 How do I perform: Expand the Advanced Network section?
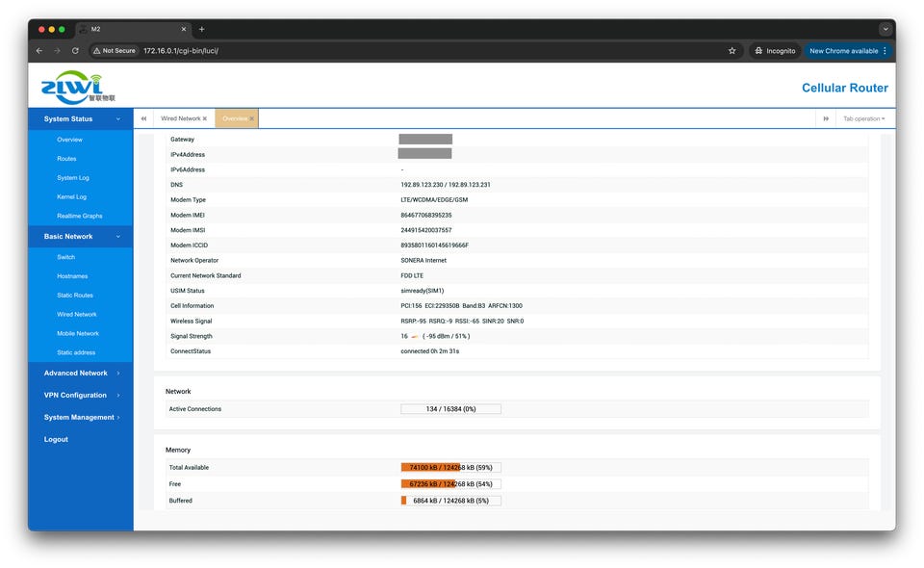[81, 373]
